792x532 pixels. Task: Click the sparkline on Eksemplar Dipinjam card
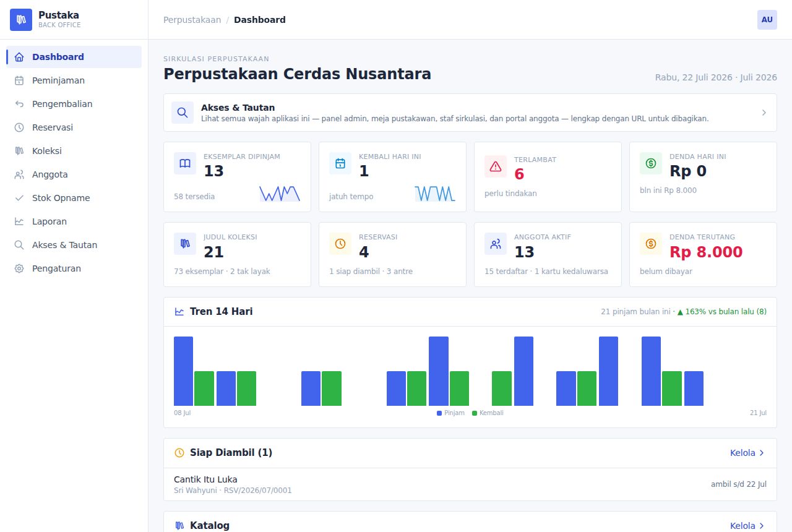pyautogui.click(x=280, y=194)
